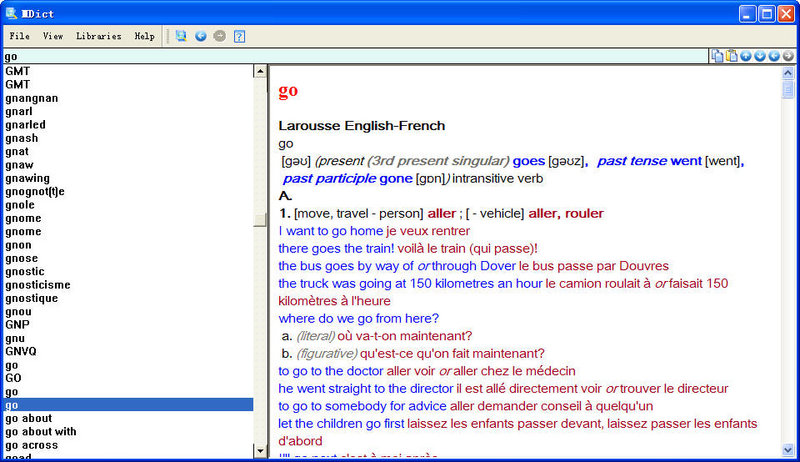Click the gray right arrow near search bar
Screen dimensions: 800x462
pyautogui.click(x=788, y=56)
